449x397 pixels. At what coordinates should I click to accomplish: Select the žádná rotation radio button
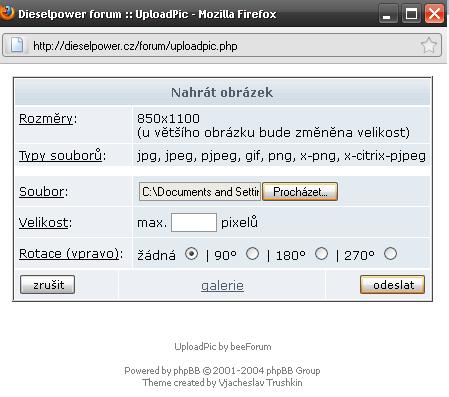click(x=191, y=254)
